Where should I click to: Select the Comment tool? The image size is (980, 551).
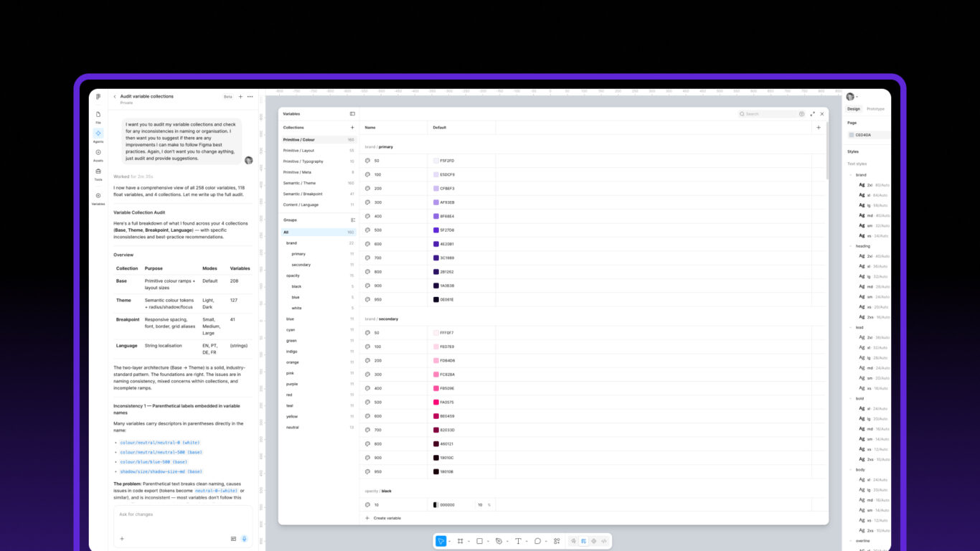coord(537,541)
